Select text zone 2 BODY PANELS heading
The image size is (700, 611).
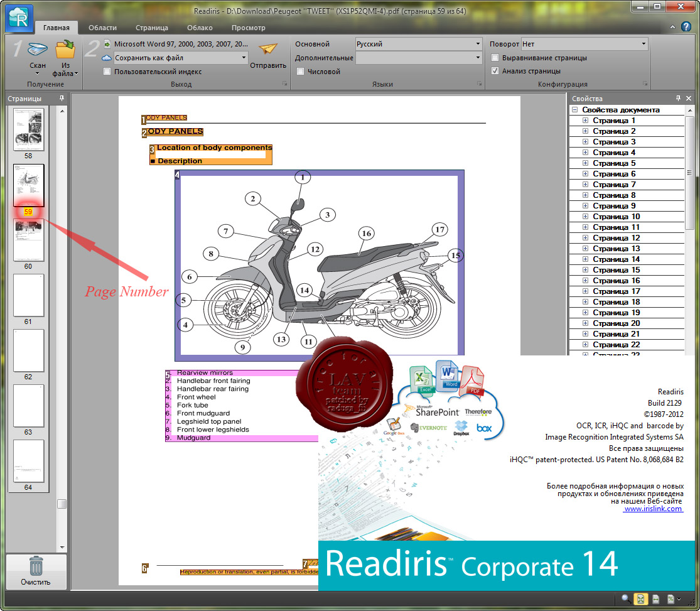172,131
